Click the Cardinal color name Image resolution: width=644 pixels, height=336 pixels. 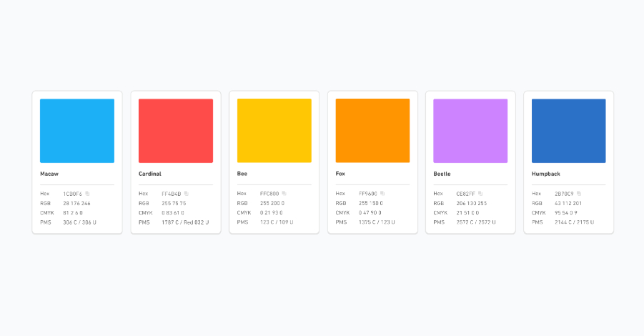tap(150, 174)
